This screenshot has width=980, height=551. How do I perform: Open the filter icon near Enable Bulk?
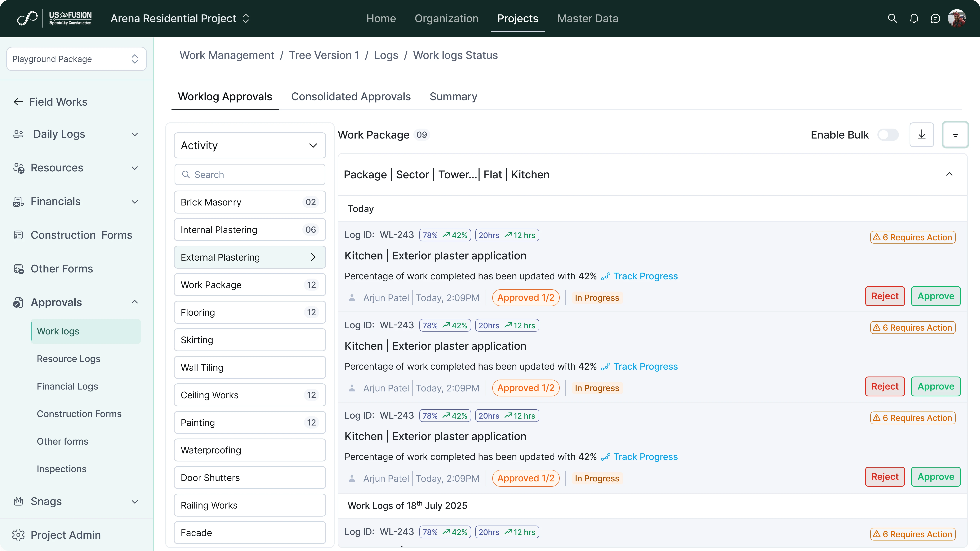[955, 134]
